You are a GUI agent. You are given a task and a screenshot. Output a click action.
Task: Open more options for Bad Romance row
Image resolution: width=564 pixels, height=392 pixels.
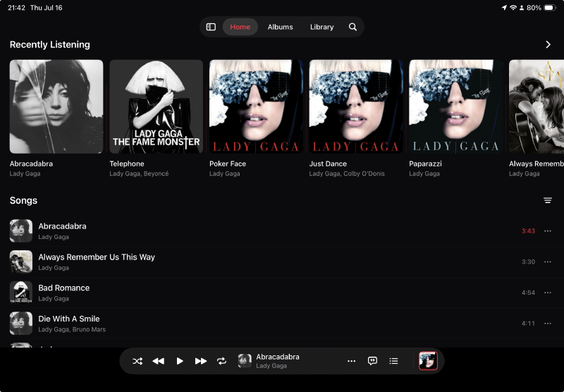coord(548,293)
